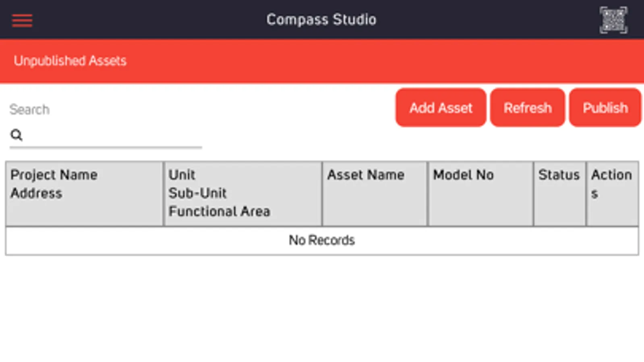Click the Search field label
Viewport: 644px width, 362px height.
coord(29,109)
